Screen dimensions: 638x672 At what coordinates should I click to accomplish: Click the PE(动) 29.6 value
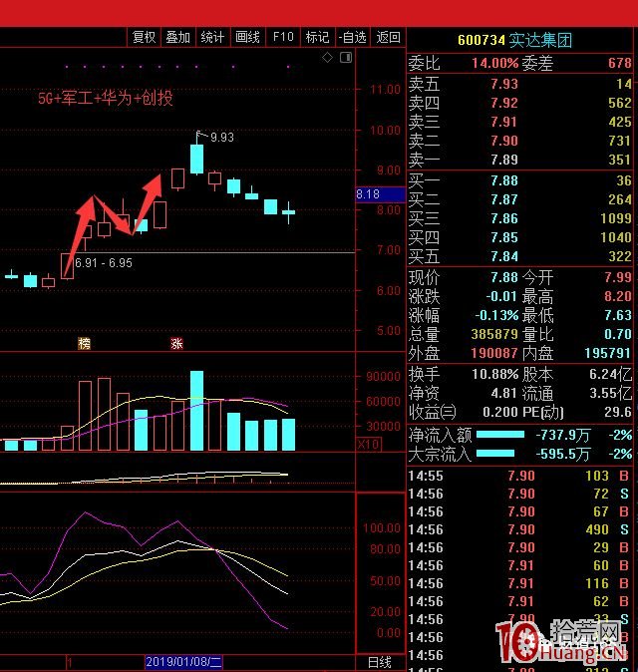[618, 412]
